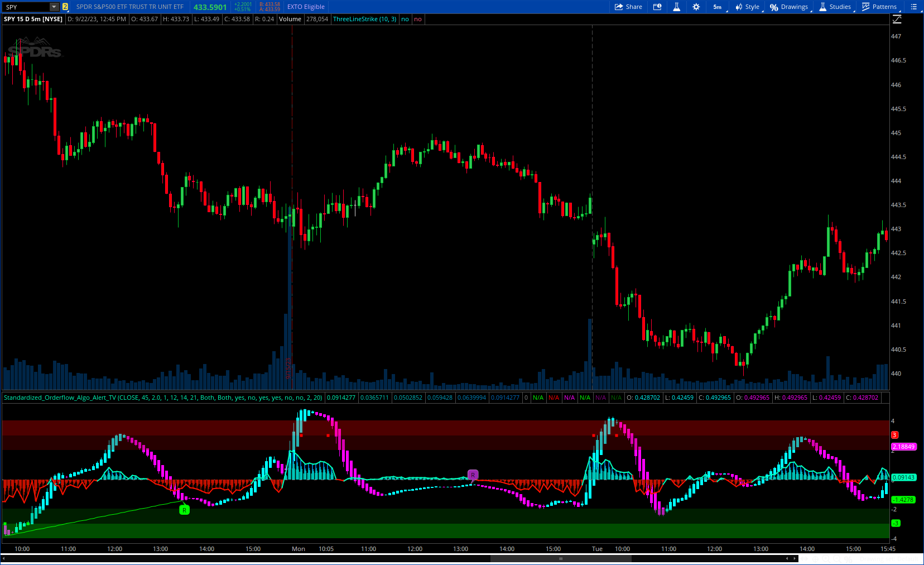Click the last price 433.5901
Viewport: 924px width, 565px height.
pyautogui.click(x=210, y=7)
